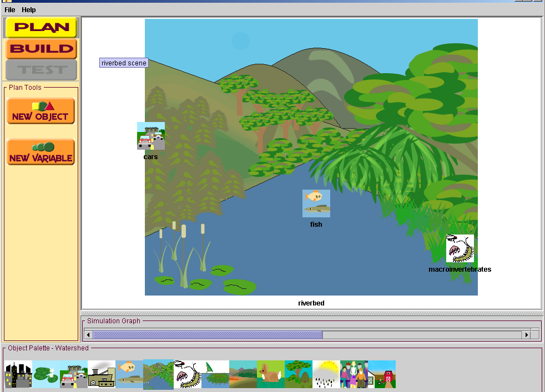Click the "macroinvertebrates" label on the canvas
545x392 pixels.
(460, 269)
